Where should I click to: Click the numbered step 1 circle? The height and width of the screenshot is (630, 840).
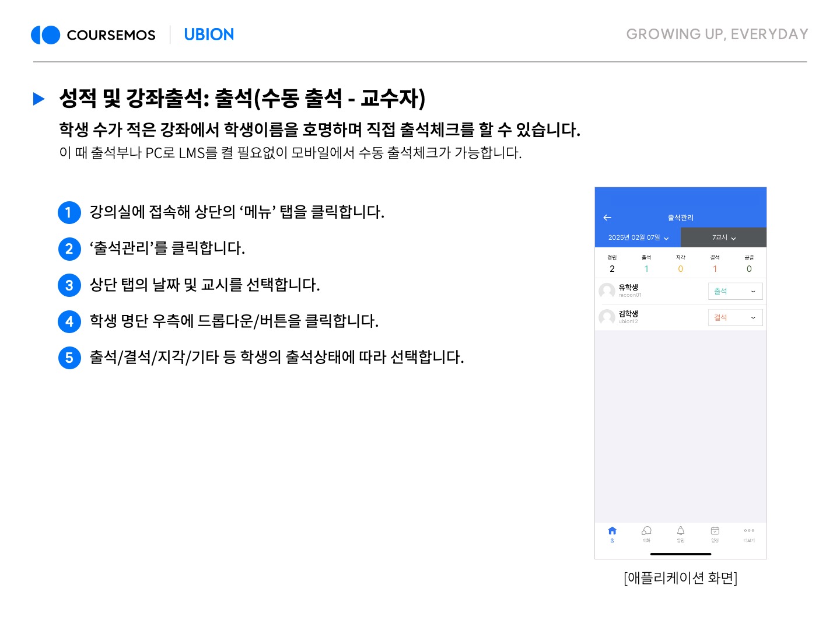click(69, 212)
